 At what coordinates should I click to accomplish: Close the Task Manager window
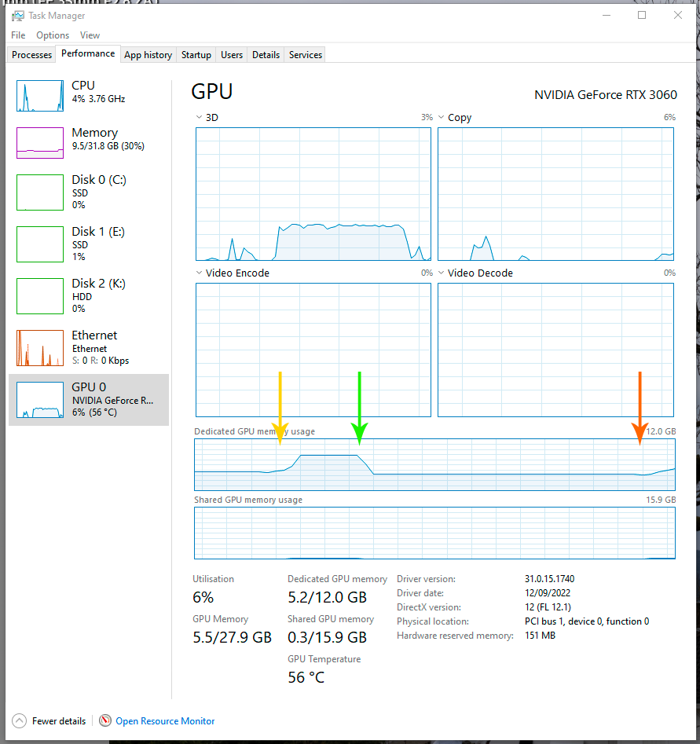point(678,15)
